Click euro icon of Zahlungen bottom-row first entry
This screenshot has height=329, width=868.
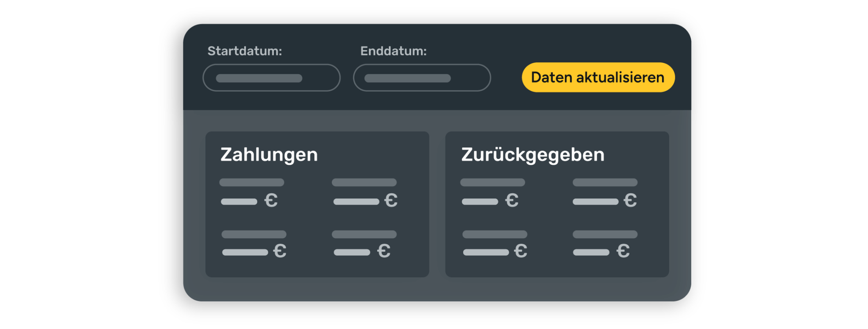(280, 251)
